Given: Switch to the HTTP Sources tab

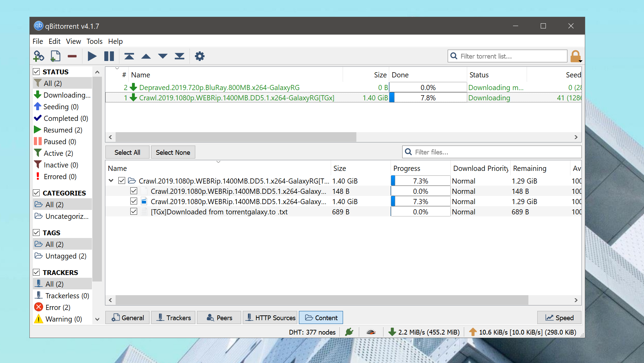Looking at the screenshot, I should coord(270,317).
